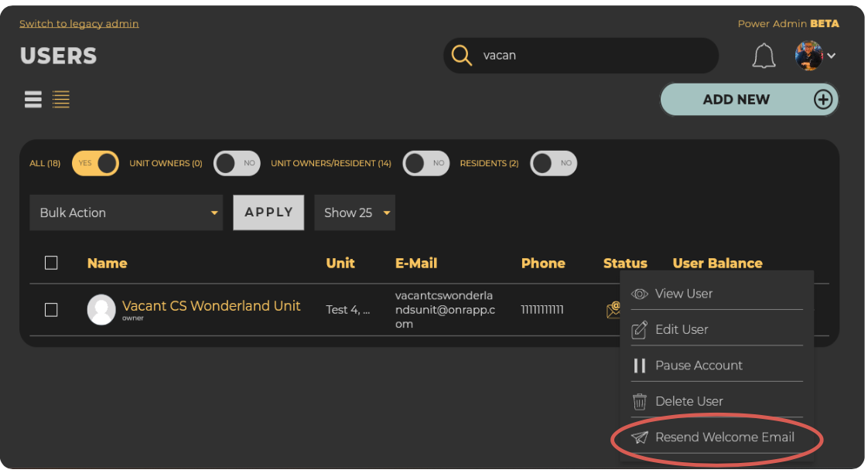Turn on the RESIDENTS (2) filter

553,163
